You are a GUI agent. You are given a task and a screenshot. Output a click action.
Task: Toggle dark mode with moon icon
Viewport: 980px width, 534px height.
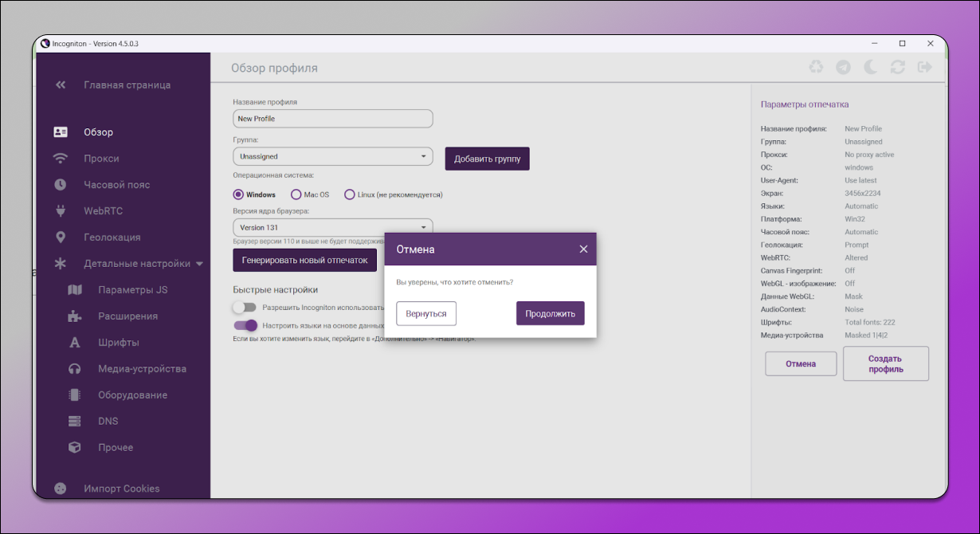(871, 68)
